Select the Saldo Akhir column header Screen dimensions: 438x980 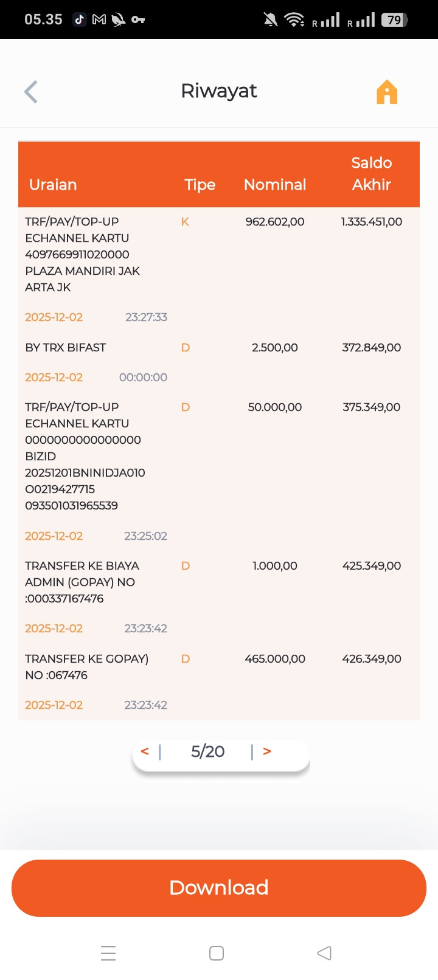[x=371, y=173]
